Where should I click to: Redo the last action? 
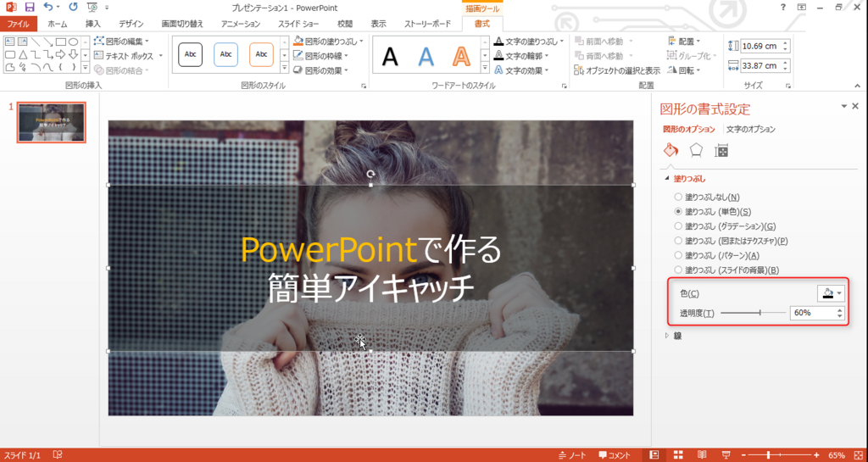coord(73,7)
